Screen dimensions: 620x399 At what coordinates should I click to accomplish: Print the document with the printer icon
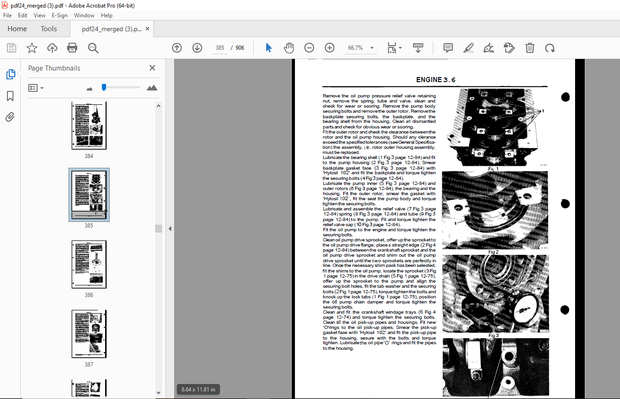coord(72,48)
